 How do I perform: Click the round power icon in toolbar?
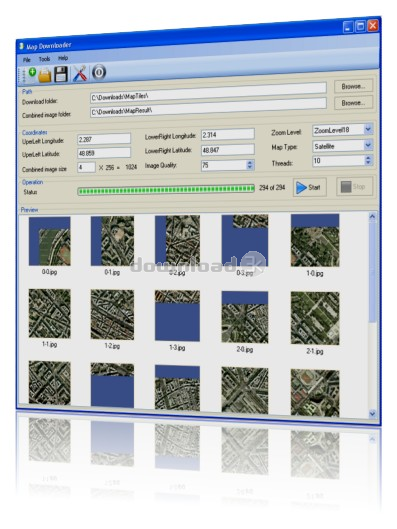[x=99, y=72]
